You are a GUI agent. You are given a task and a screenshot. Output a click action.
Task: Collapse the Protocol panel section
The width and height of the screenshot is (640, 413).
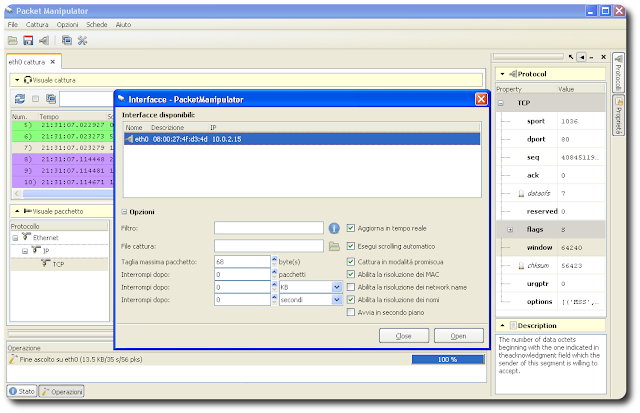[x=502, y=74]
